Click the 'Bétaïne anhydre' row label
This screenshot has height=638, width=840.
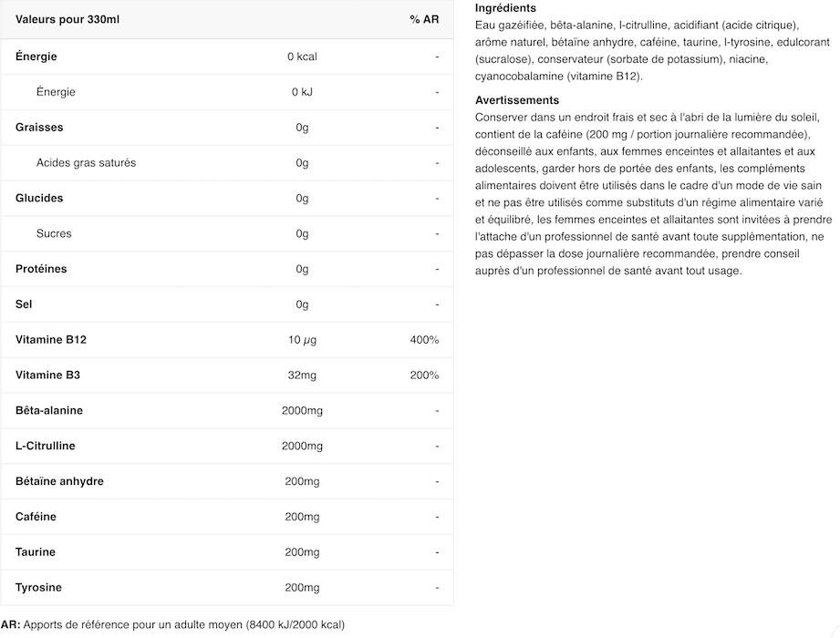(x=59, y=481)
